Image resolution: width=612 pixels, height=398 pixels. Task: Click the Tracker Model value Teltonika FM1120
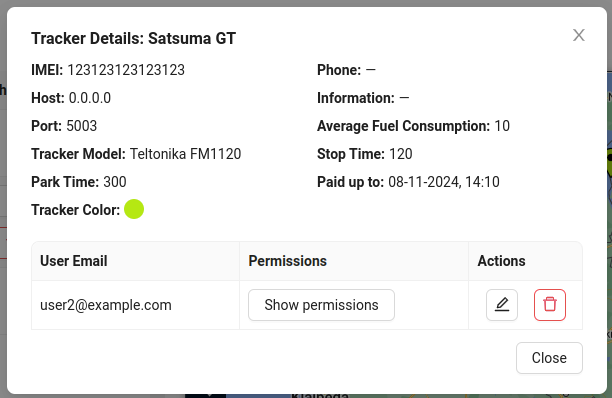click(185, 154)
